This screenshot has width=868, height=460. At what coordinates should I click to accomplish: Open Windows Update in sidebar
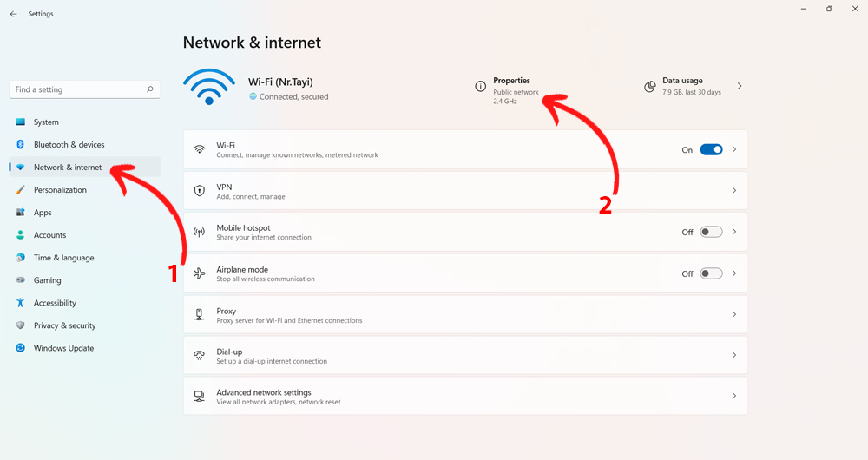coord(63,348)
